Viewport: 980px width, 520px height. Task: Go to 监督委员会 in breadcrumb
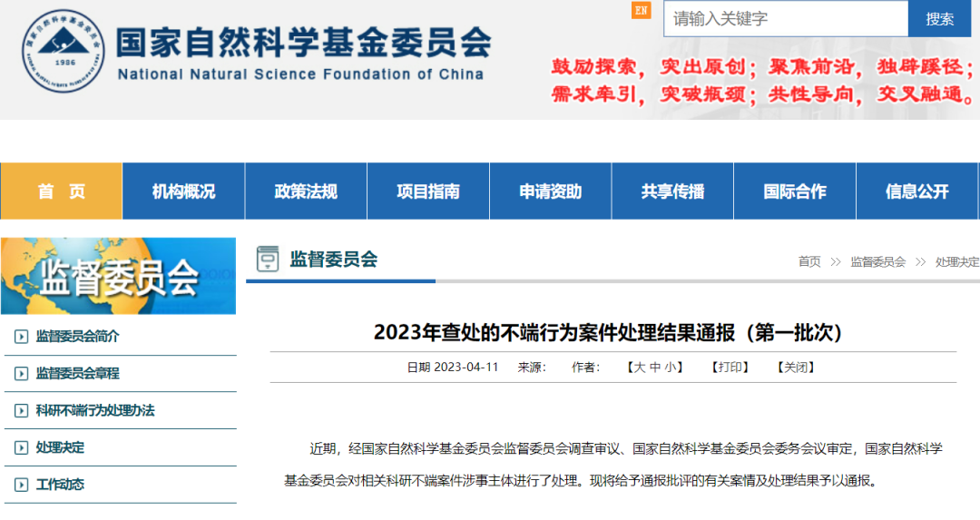878,262
